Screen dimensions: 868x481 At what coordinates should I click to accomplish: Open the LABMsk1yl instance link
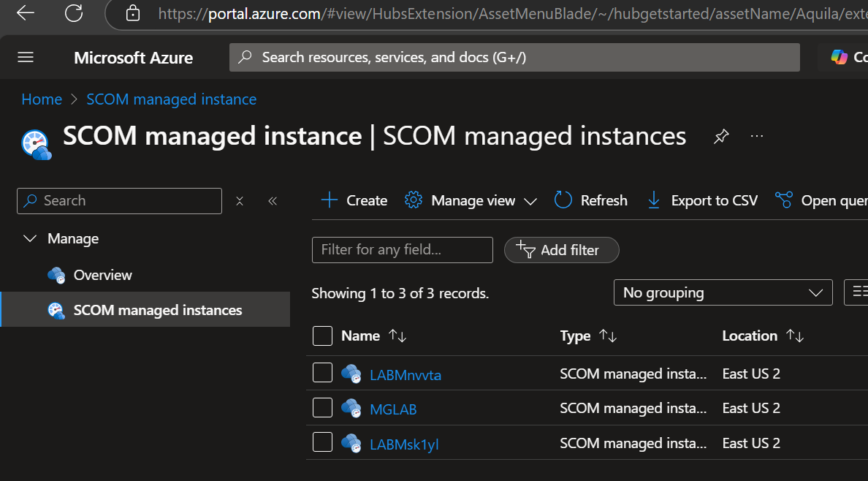coord(404,444)
